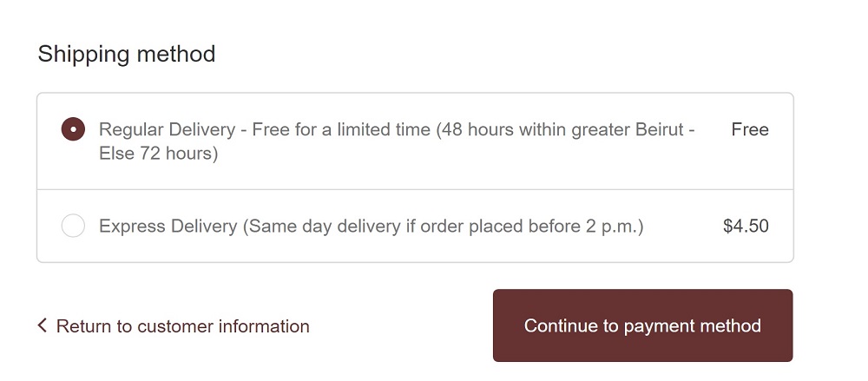Select the Regular Delivery radio button

pos(73,129)
